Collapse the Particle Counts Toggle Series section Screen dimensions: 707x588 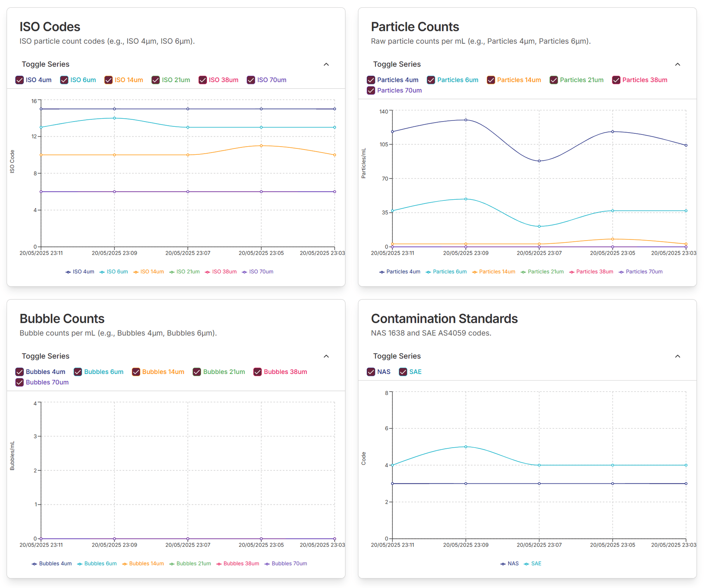tap(678, 64)
